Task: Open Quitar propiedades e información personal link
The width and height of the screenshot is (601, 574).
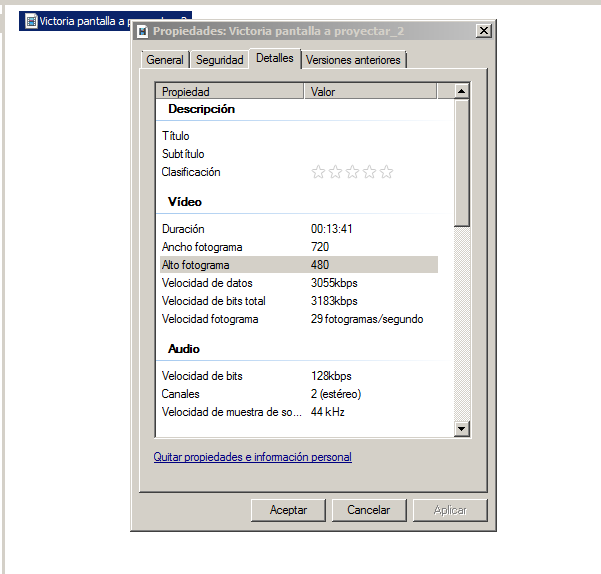Action: [252, 457]
